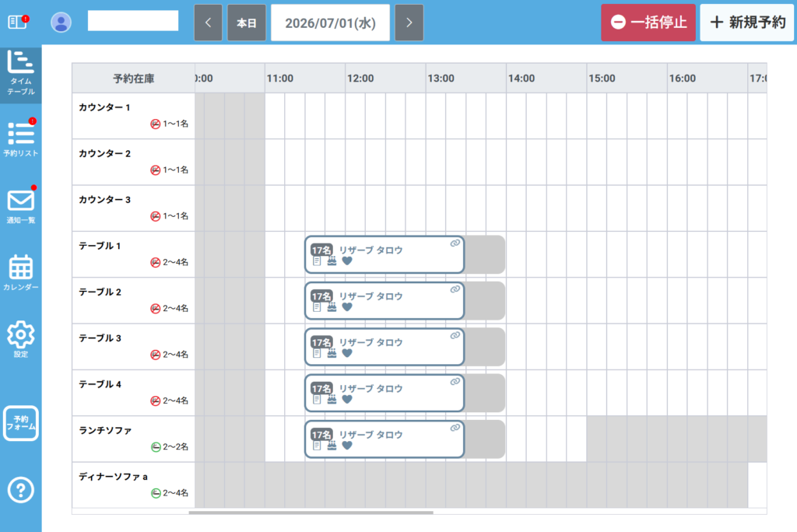The height and width of the screenshot is (532, 797).
Task: Open the user profile avatar
Action: point(61,23)
